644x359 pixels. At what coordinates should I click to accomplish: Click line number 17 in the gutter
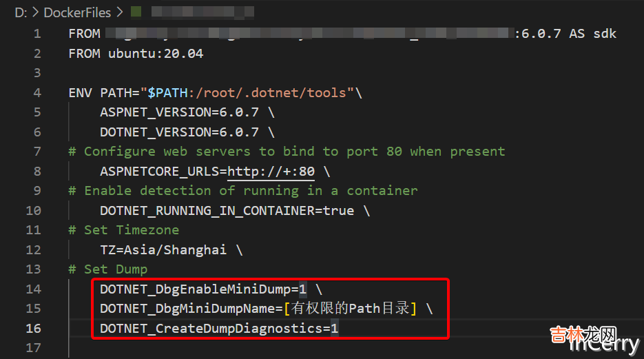(33, 348)
